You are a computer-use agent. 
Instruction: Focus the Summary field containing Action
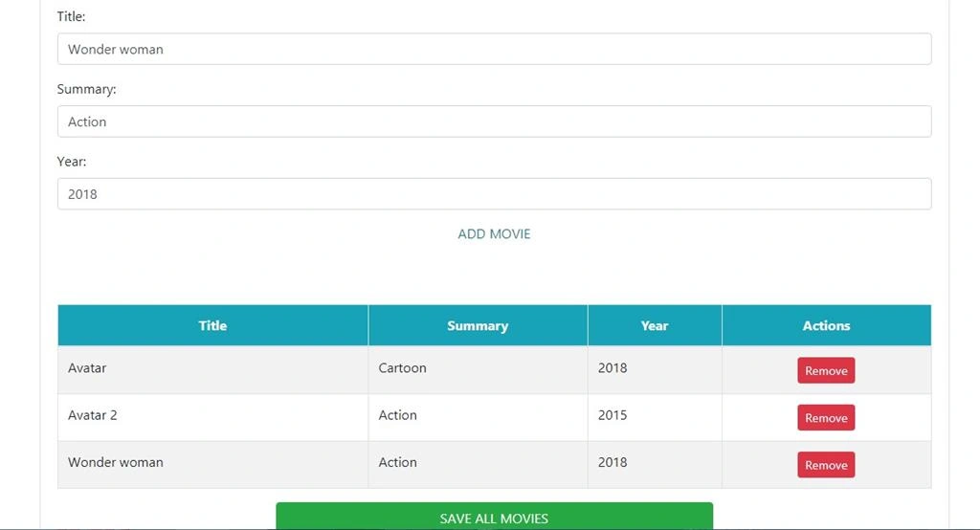tap(494, 121)
